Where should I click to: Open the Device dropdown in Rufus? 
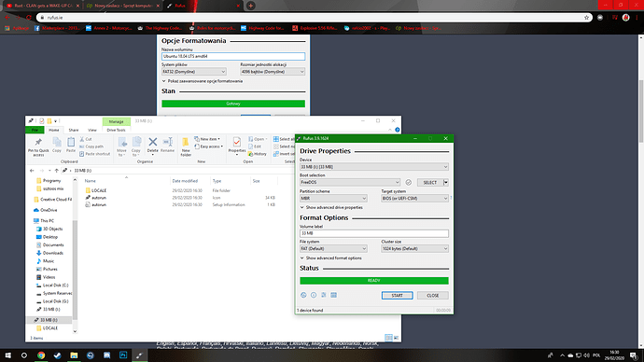point(373,167)
